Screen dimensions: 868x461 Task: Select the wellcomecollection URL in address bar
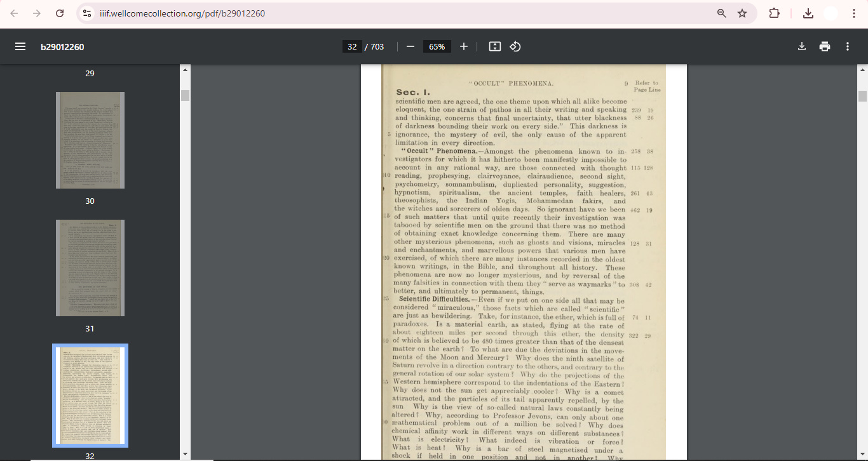182,13
